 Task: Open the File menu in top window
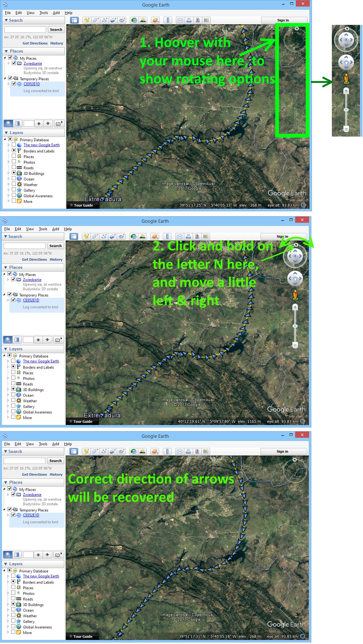[x=8, y=13]
